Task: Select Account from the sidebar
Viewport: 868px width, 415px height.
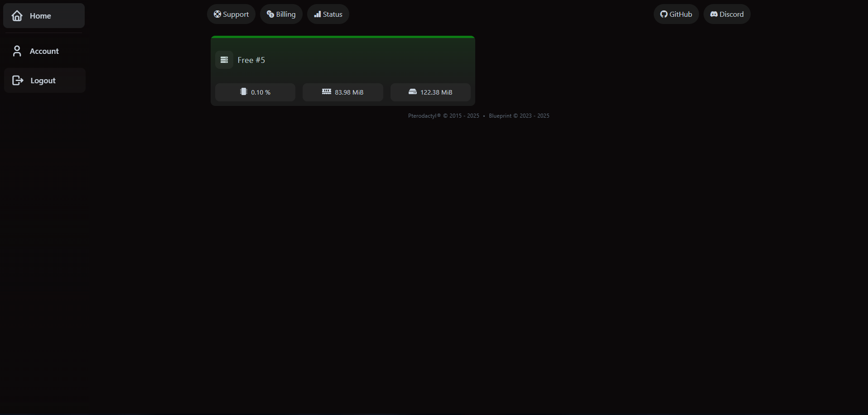Action: [x=44, y=51]
